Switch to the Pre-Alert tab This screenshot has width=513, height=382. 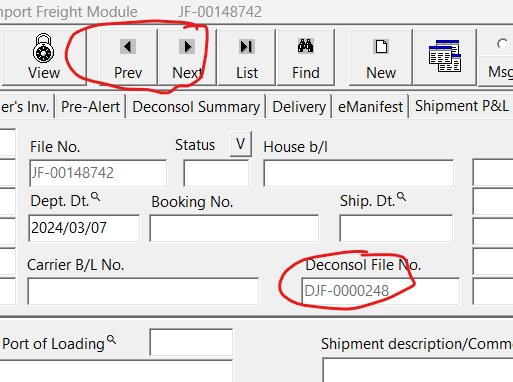point(90,107)
